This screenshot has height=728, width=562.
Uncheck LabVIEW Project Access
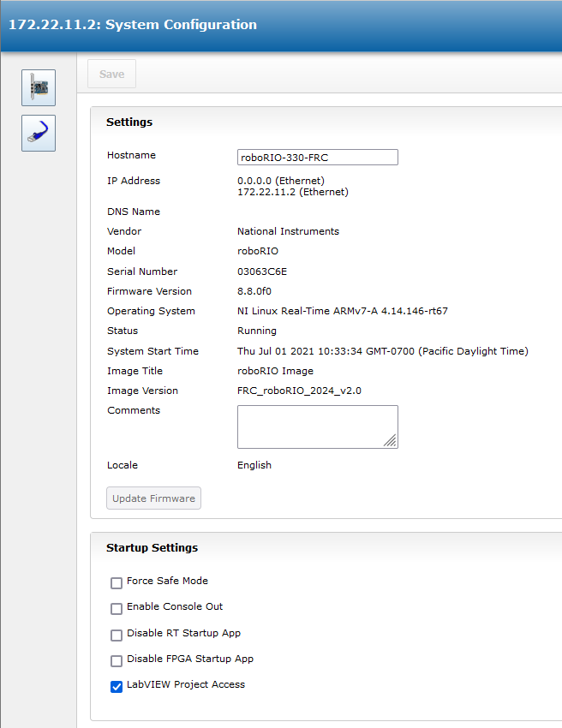(x=117, y=687)
